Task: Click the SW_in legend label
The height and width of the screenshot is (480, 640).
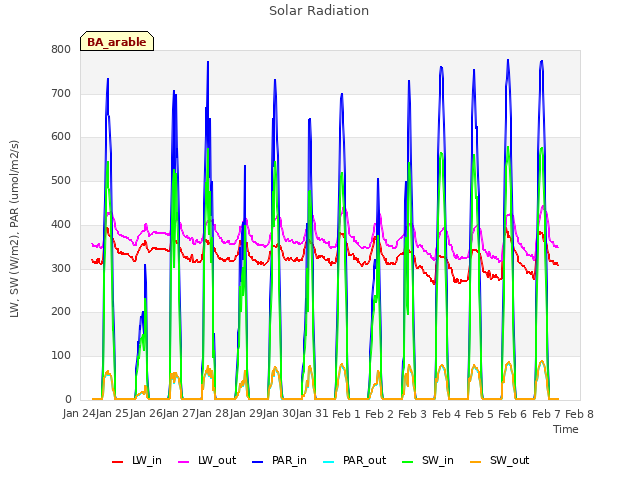Action: click(x=438, y=461)
